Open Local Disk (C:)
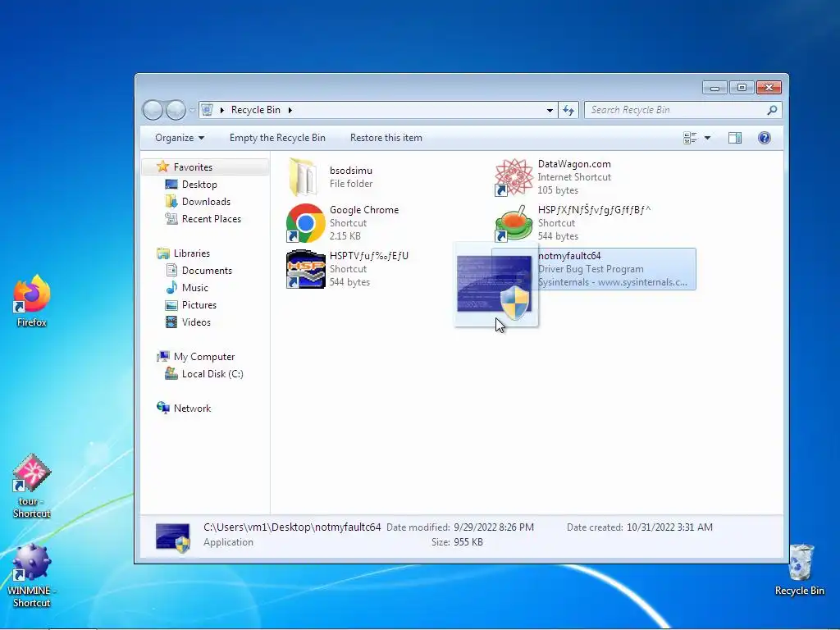 point(212,374)
